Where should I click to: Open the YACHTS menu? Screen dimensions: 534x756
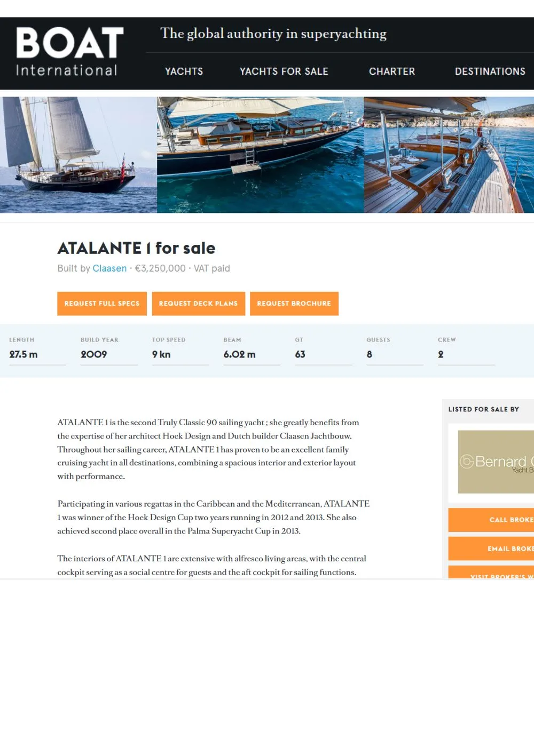point(184,71)
